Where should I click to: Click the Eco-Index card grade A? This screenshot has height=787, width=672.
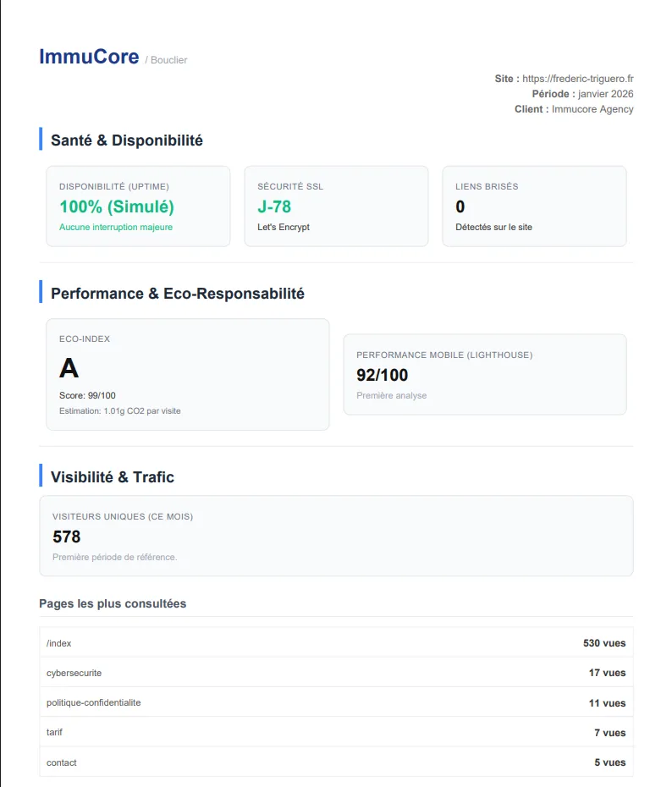pyautogui.click(x=69, y=368)
